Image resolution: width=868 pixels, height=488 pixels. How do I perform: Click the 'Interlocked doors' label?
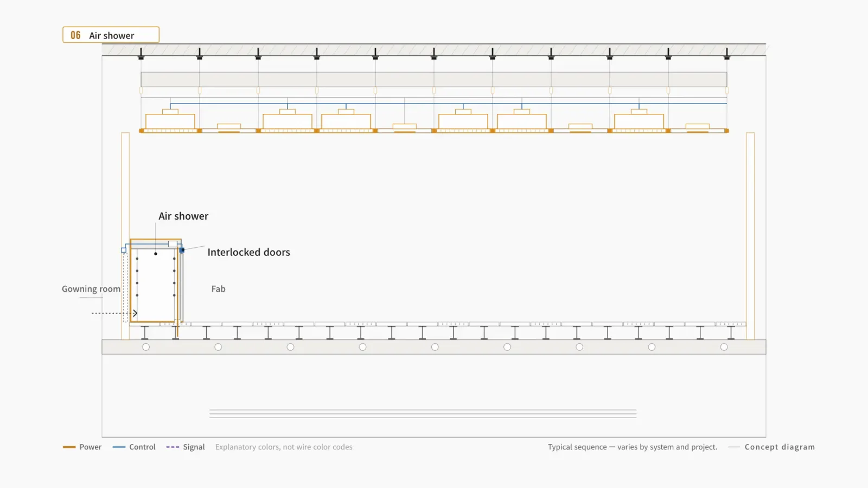[x=248, y=252]
